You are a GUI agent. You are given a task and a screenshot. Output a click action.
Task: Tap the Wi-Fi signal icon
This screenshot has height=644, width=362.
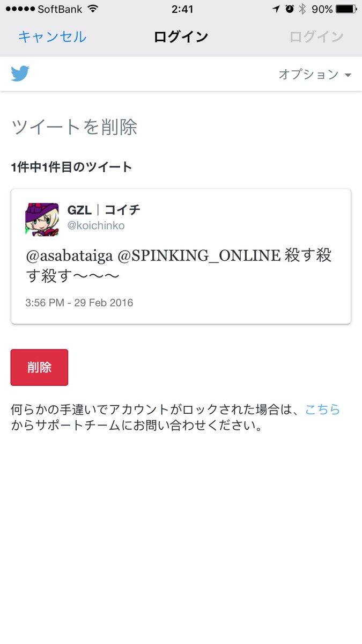[93, 9]
